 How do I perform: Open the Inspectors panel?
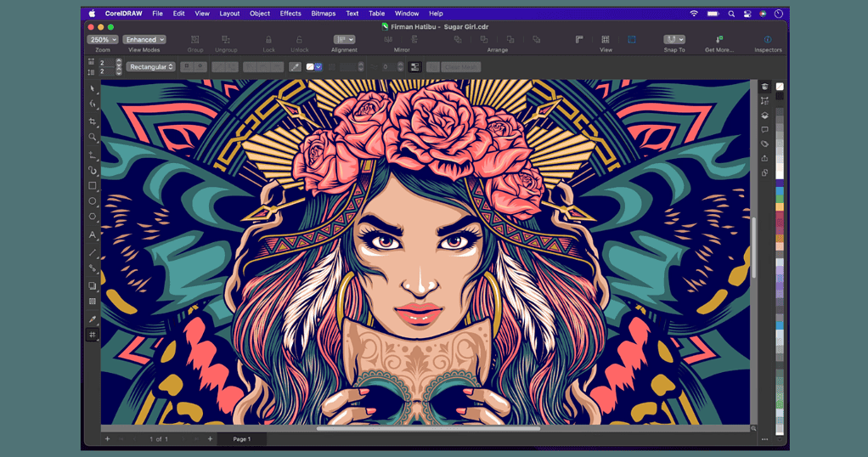[767, 40]
